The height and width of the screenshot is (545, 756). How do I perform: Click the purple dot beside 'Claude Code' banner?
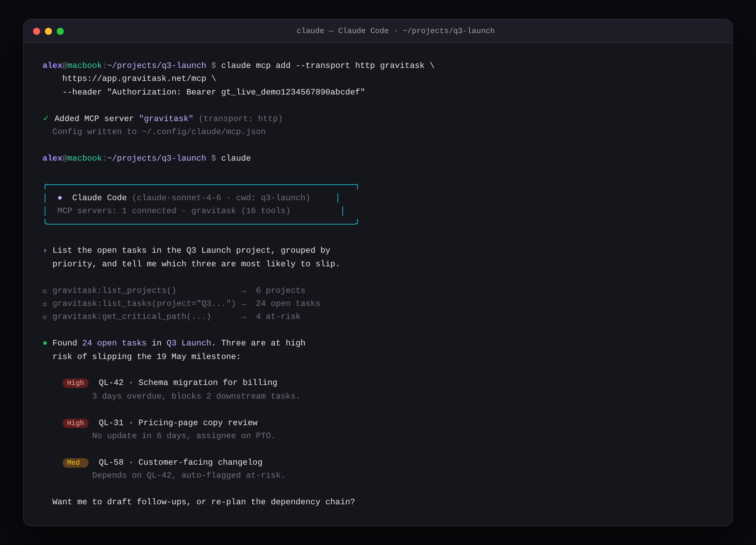60,198
